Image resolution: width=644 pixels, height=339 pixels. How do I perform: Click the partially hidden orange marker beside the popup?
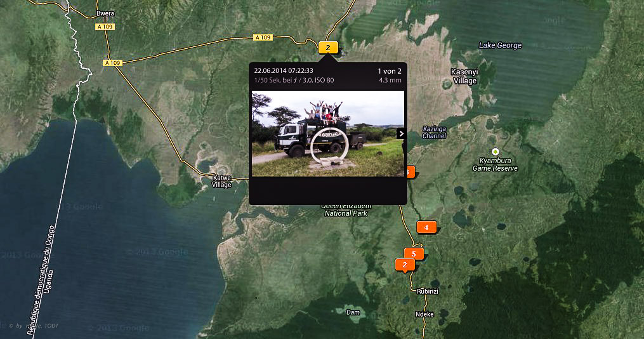tap(411, 171)
